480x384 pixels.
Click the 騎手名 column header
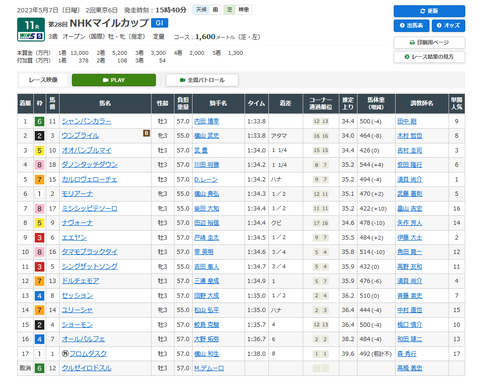point(218,104)
